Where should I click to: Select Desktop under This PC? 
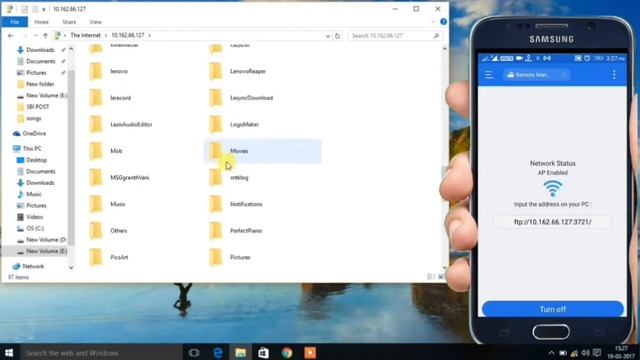click(x=36, y=160)
